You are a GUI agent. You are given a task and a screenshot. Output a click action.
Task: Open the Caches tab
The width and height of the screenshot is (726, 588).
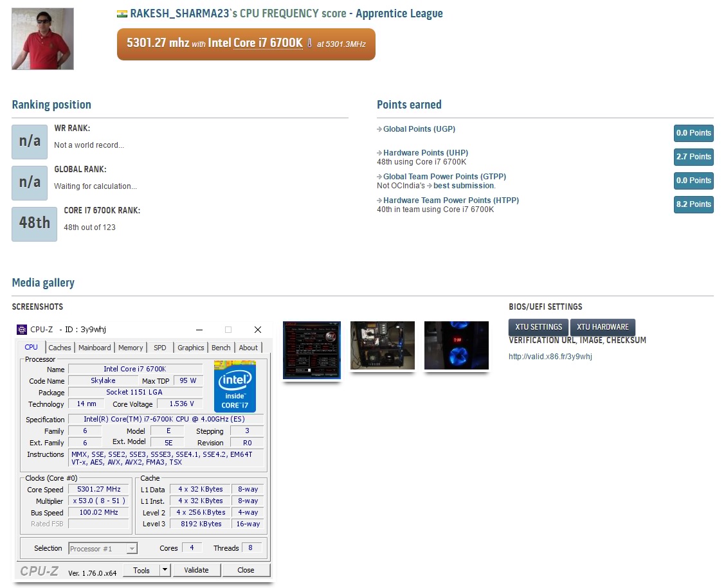(x=60, y=348)
